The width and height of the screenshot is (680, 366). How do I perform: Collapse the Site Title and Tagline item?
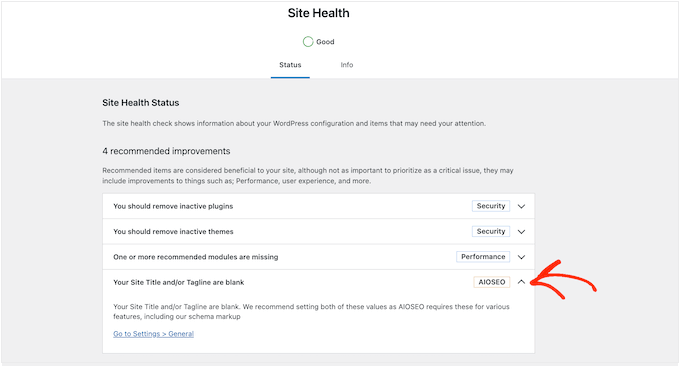point(521,282)
